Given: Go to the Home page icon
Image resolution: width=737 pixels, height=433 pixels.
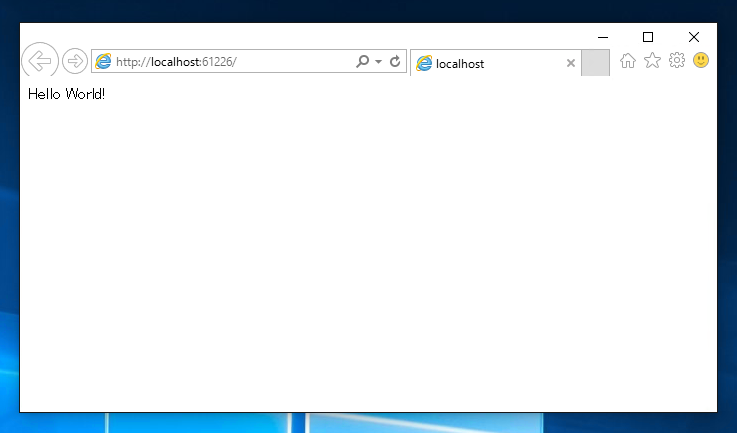Looking at the screenshot, I should (627, 61).
